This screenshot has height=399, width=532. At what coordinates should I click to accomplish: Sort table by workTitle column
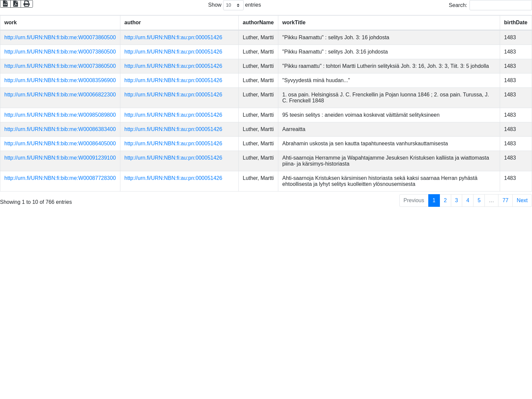point(294,23)
